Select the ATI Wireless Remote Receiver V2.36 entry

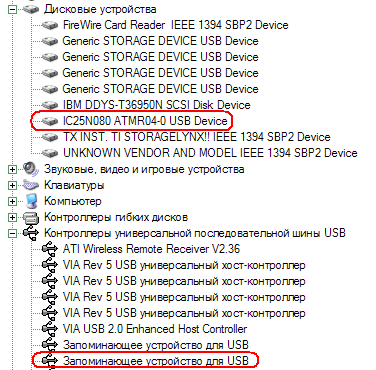pos(151,249)
